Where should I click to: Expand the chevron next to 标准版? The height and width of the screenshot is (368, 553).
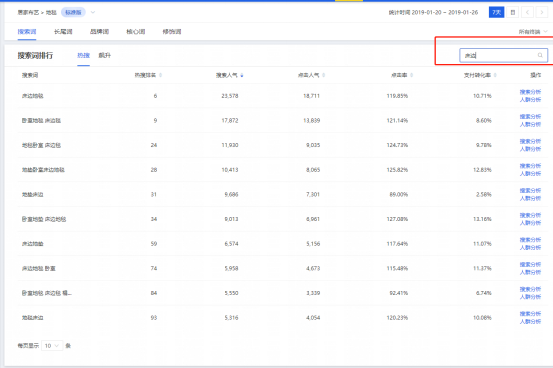point(93,12)
